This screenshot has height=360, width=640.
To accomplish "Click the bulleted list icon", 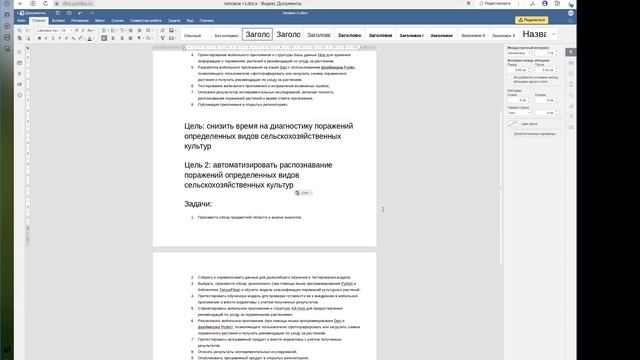I will (104, 30).
